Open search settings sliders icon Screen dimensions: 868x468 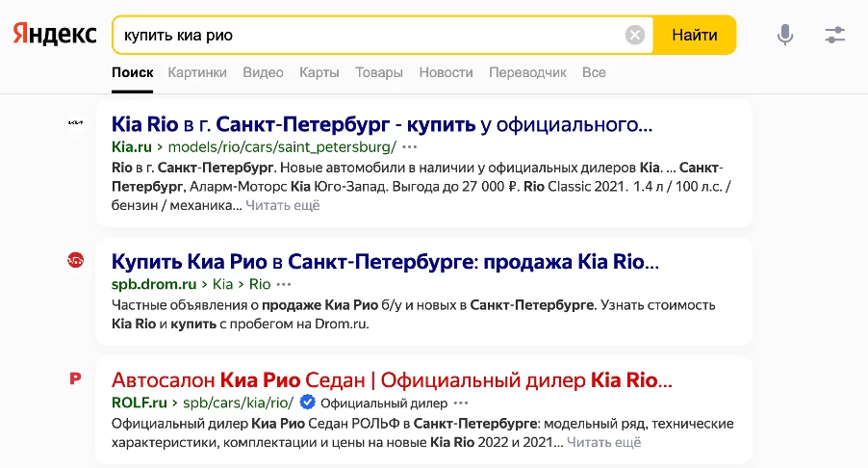(834, 35)
